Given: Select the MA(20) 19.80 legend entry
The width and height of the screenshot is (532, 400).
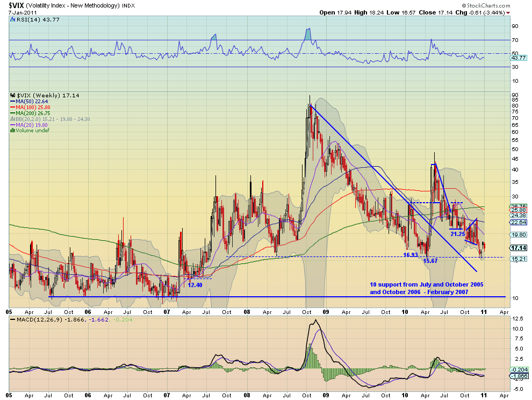Looking at the screenshot, I should (29, 125).
